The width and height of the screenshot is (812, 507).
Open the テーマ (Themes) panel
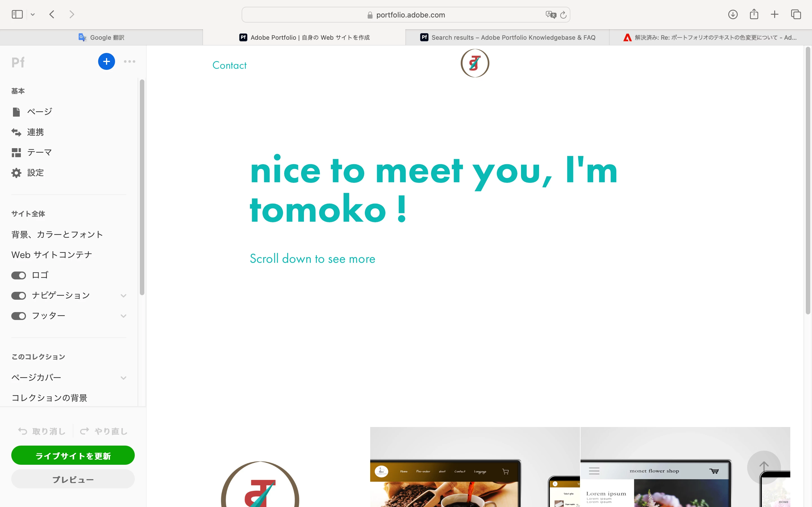39,153
